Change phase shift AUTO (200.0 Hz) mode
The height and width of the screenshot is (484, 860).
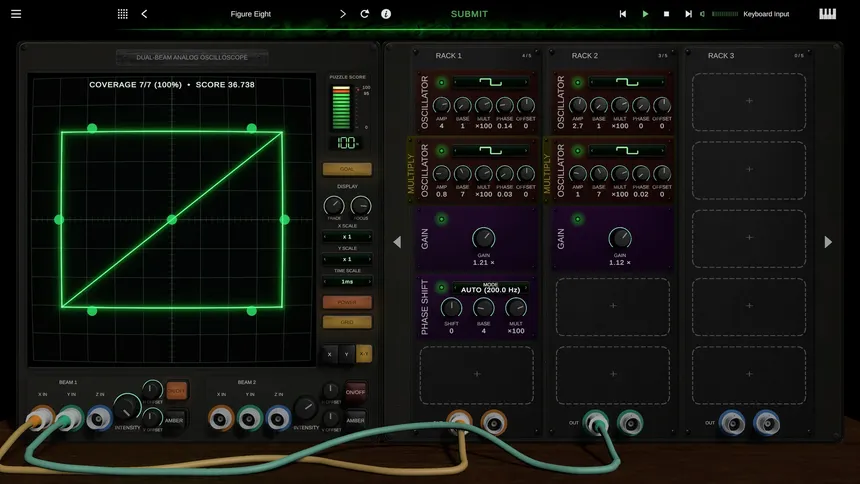click(x=490, y=289)
